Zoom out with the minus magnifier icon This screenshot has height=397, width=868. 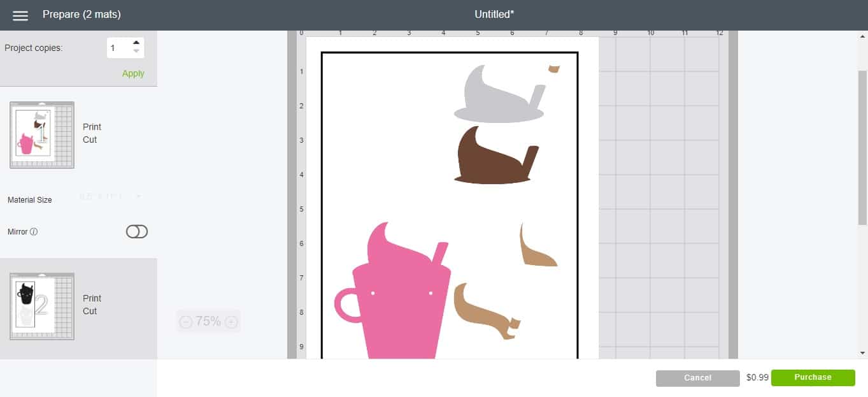point(184,321)
